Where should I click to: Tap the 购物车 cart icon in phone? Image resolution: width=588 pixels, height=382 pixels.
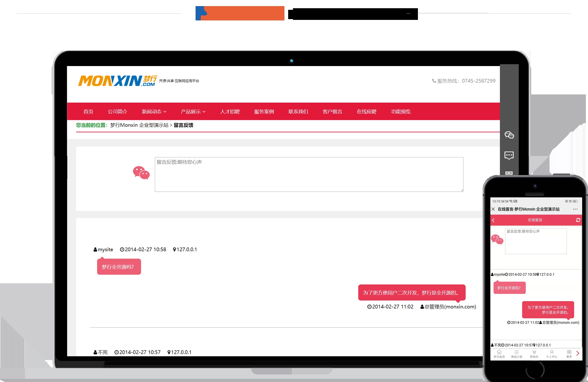pyautogui.click(x=534, y=354)
